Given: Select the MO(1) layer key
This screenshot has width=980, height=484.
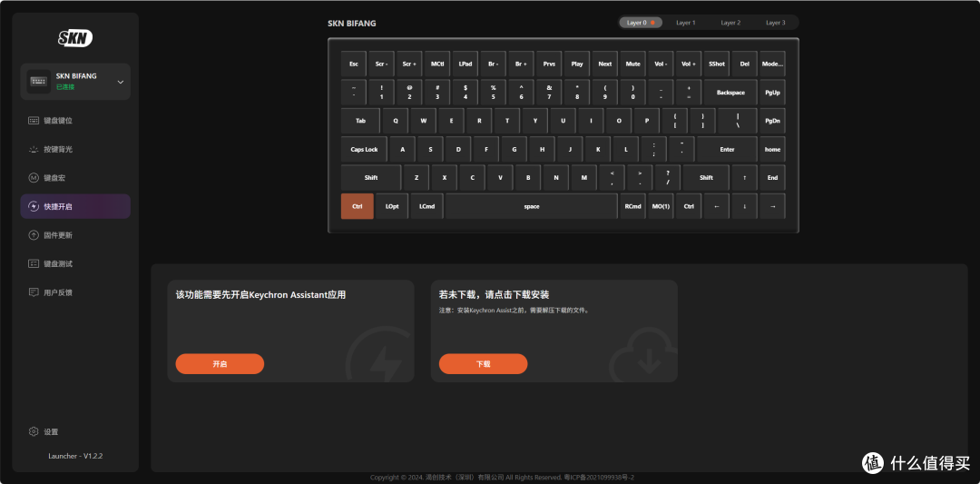Looking at the screenshot, I should (661, 206).
